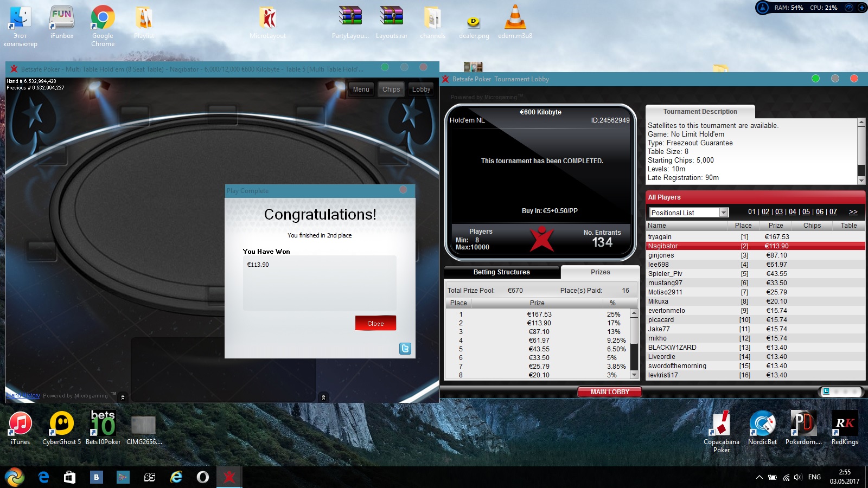This screenshot has width=868, height=488.
Task: Click the MAIN LOBBY button
Action: 610,392
